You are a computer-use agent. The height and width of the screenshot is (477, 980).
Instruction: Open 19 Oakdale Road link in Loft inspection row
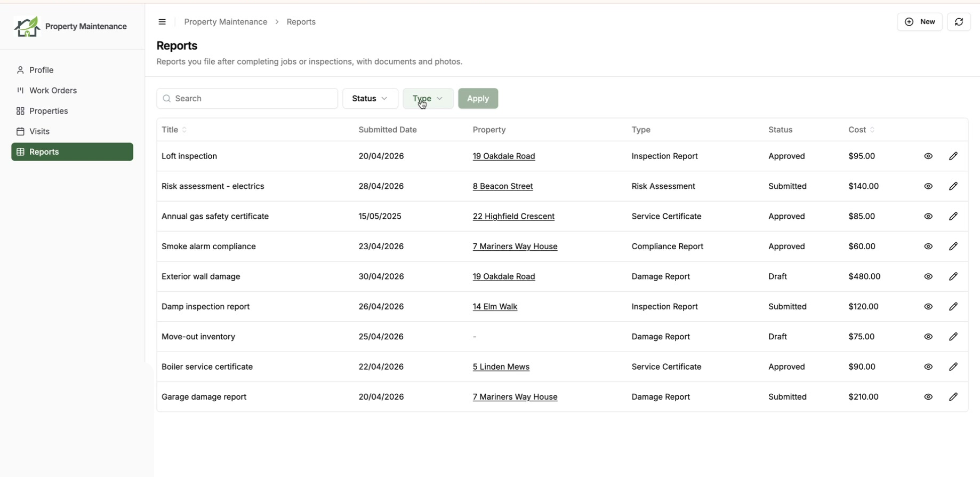pyautogui.click(x=504, y=156)
